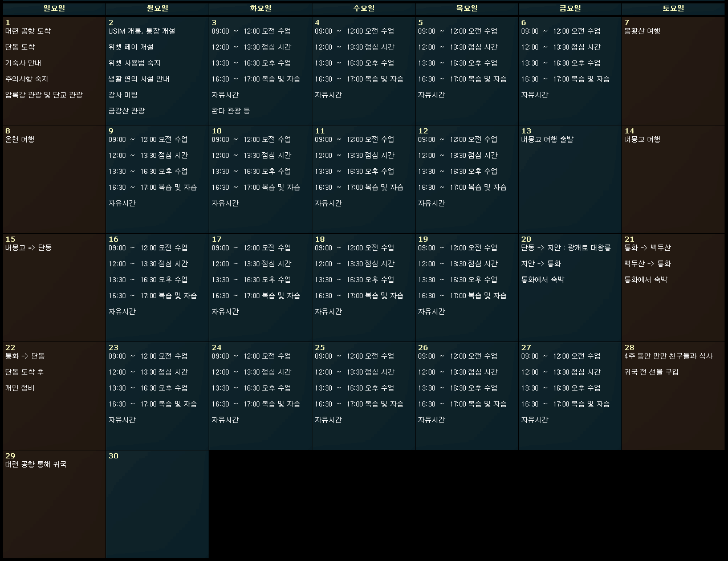Select 09:00 오전 수업 on day 9

point(148,140)
